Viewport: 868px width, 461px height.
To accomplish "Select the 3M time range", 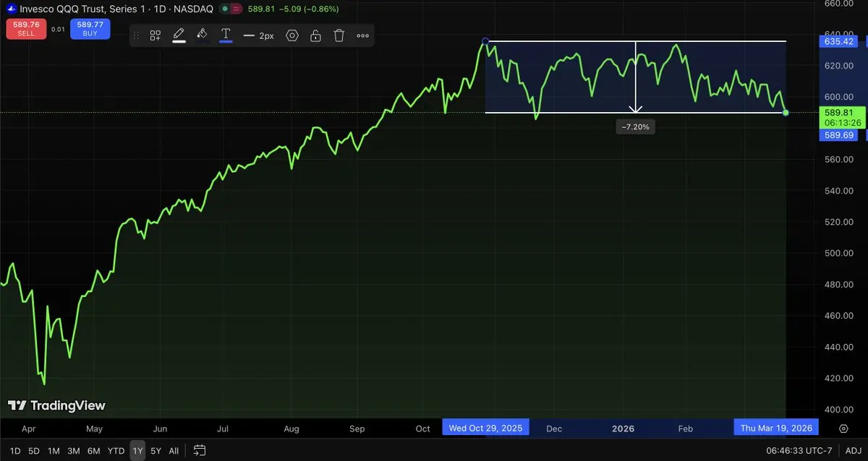I will 74,451.
